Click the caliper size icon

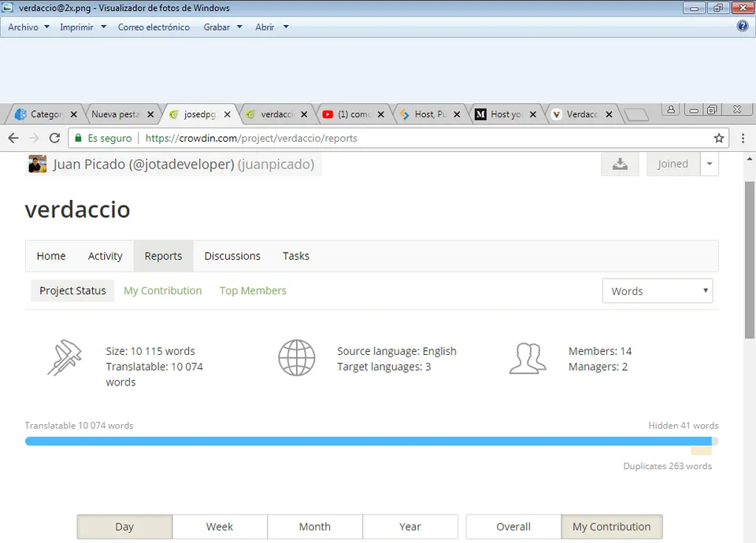pyautogui.click(x=65, y=358)
